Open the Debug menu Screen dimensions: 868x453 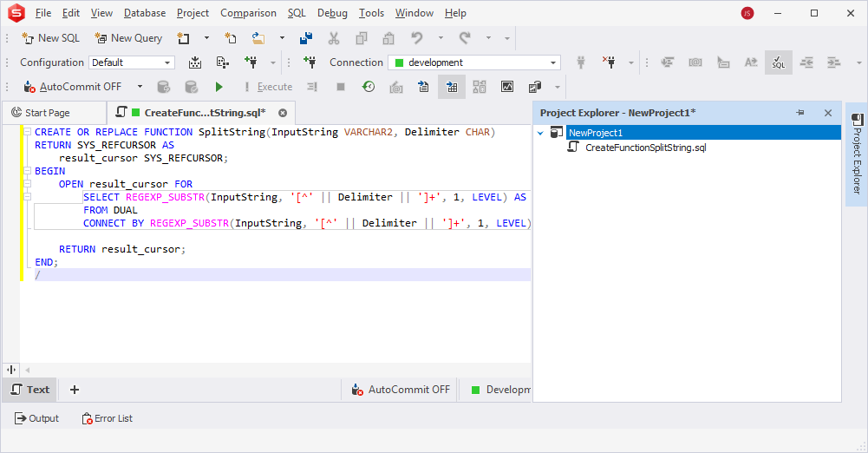pos(332,13)
